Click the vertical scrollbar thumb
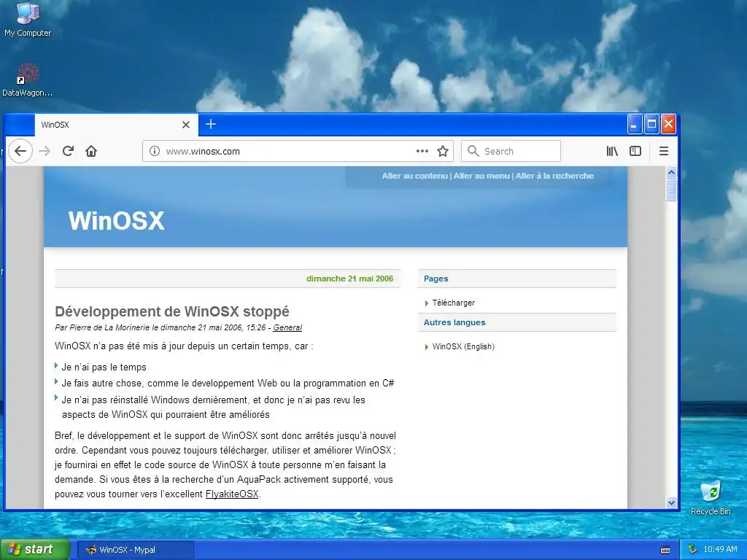The height and width of the screenshot is (560, 747). [x=671, y=190]
